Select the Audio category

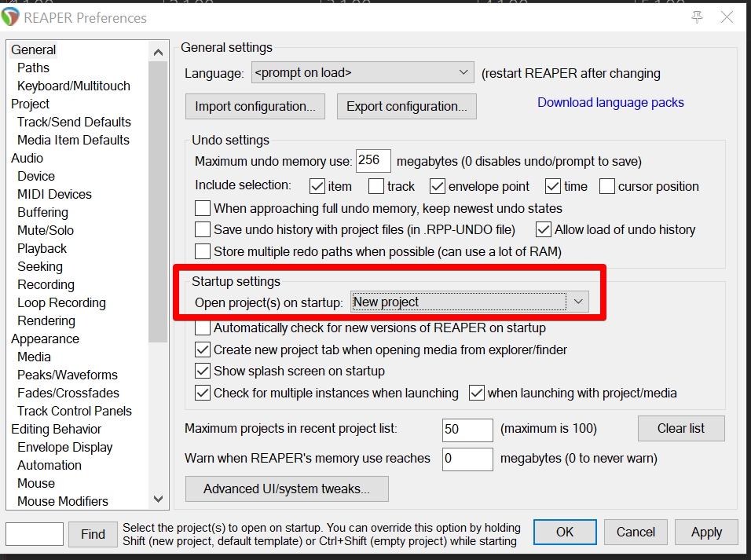(27, 158)
